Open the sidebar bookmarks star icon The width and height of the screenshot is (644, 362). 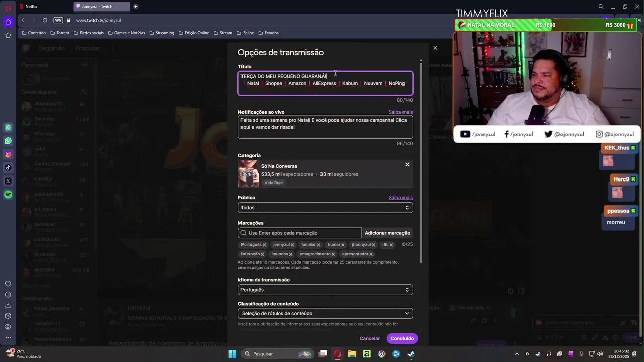(x=8, y=35)
